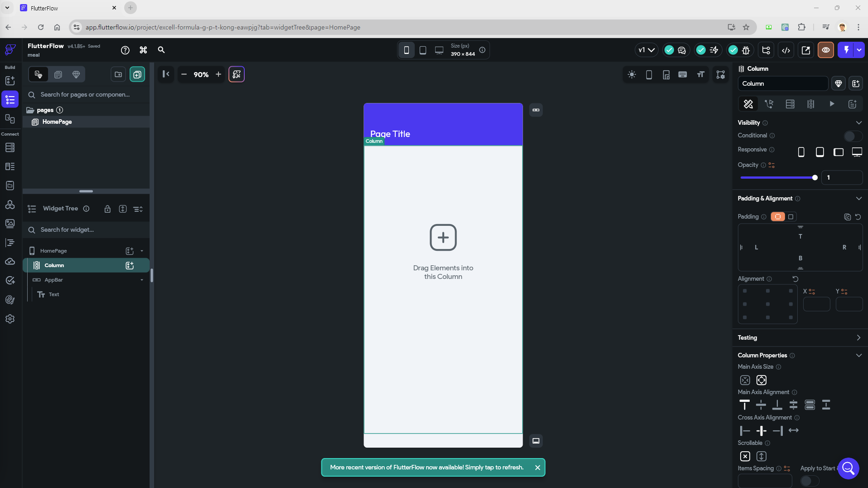Click the AI generate canvas button
The image size is (868, 488).
point(237,74)
